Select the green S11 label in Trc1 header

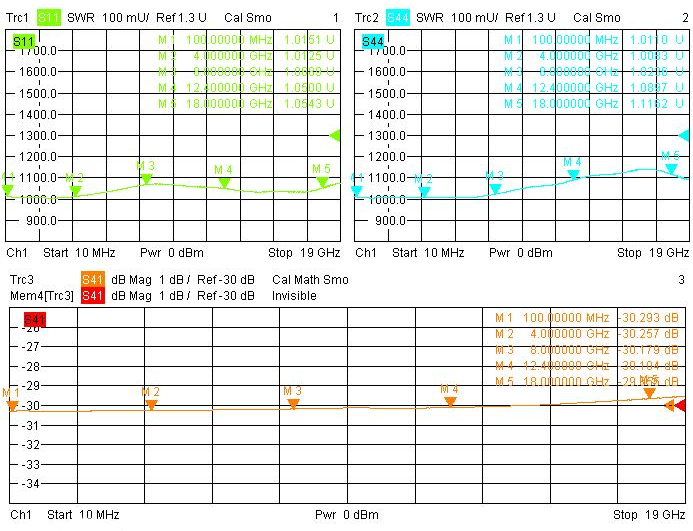coord(49,18)
